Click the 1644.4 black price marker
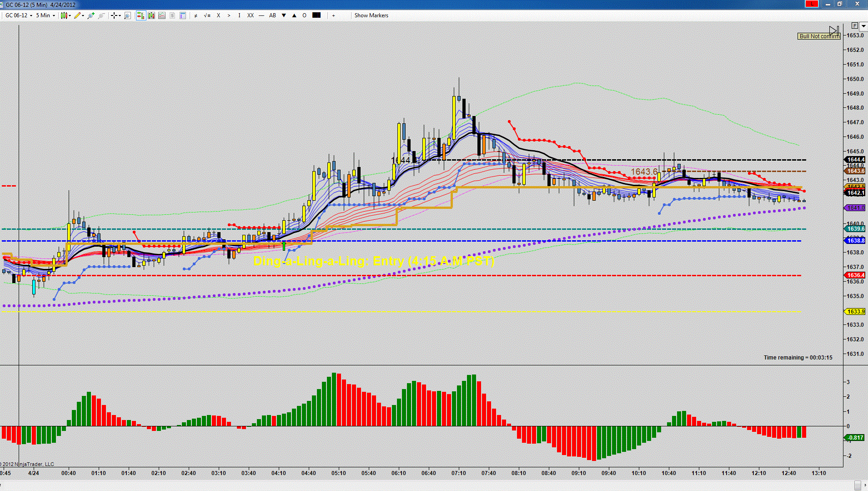This screenshot has height=491, width=868. point(855,160)
